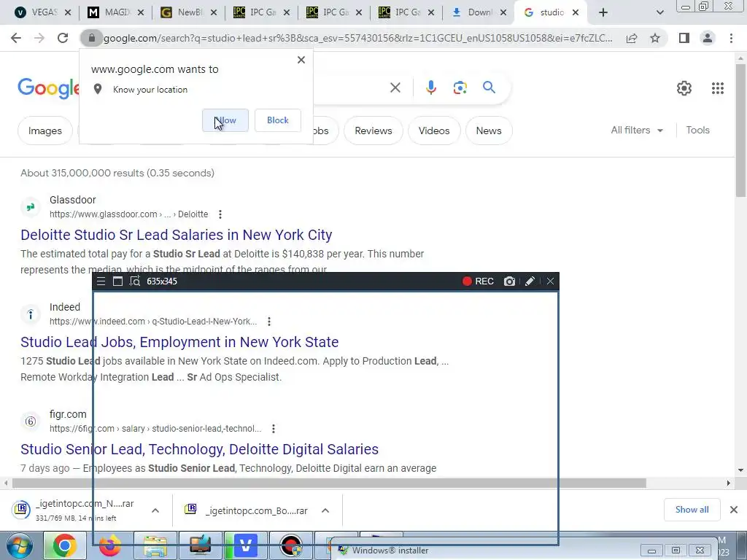Filter results by Reviews

point(373,131)
